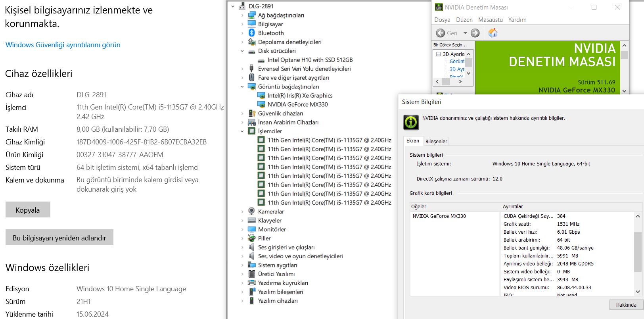Expand the Monitörler branch
This screenshot has width=644, height=319.
click(x=242, y=229)
